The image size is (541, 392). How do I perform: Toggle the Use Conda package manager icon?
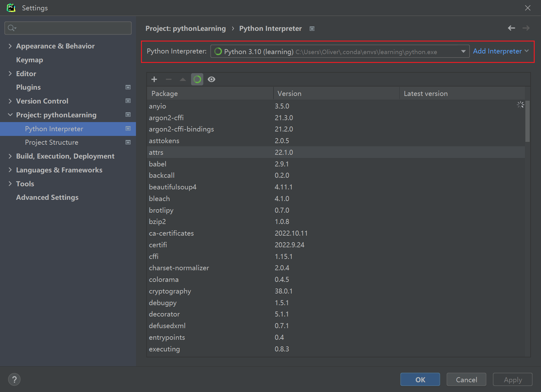(197, 79)
